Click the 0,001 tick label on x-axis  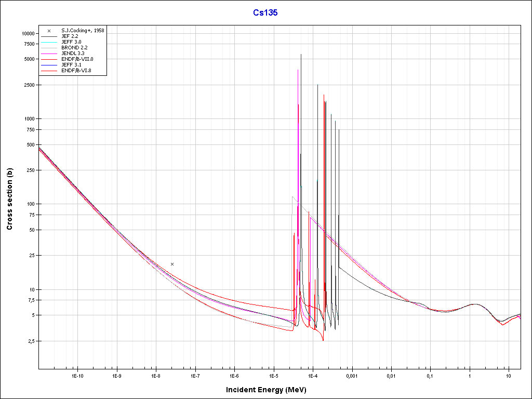(352, 375)
